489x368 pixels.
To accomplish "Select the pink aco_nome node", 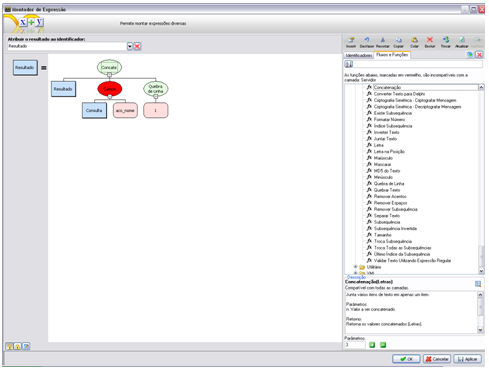I will (125, 110).
